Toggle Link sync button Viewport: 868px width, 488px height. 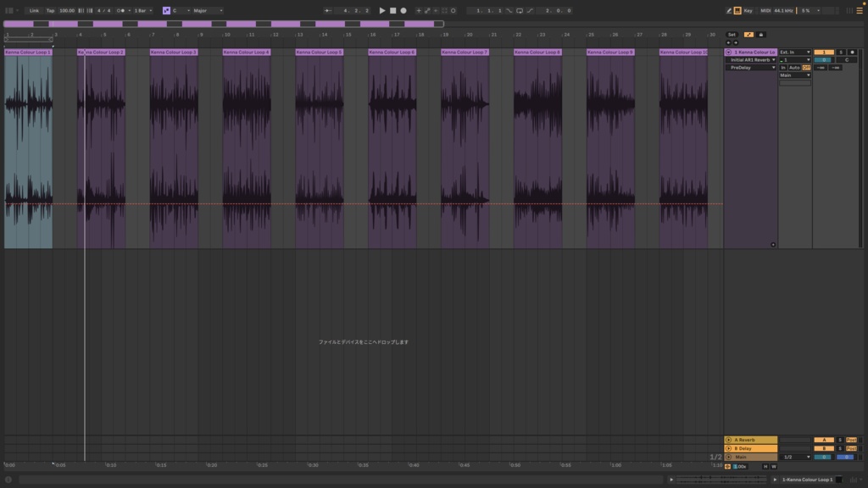tap(34, 10)
